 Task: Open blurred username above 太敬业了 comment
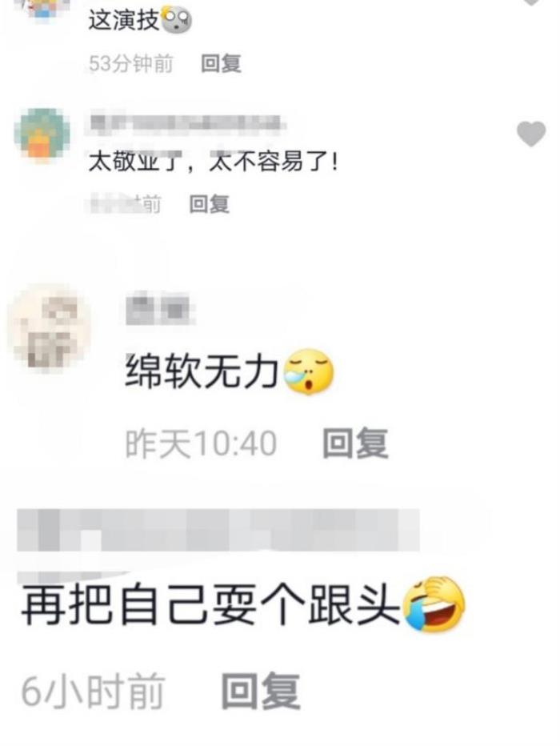click(x=188, y=124)
